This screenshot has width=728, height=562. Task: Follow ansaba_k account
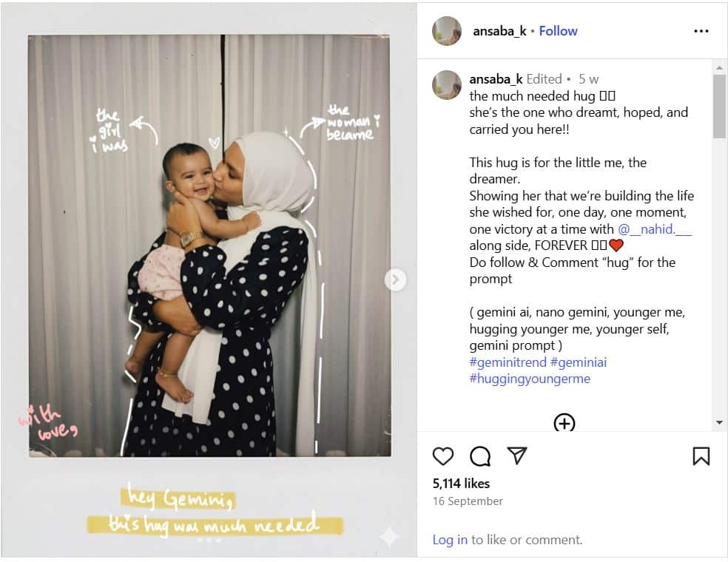[558, 31]
